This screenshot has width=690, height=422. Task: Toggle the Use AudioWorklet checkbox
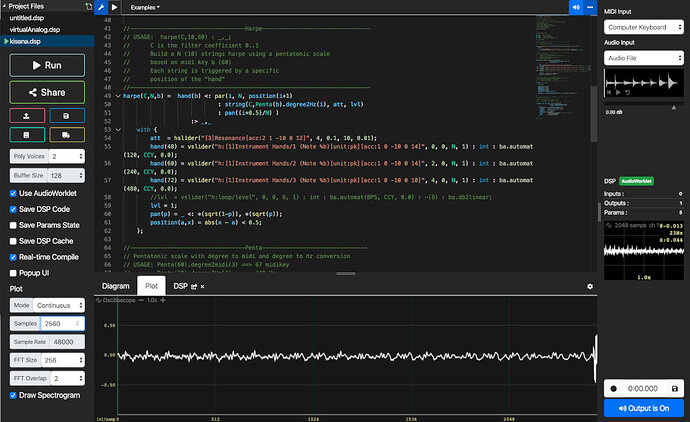[14, 192]
